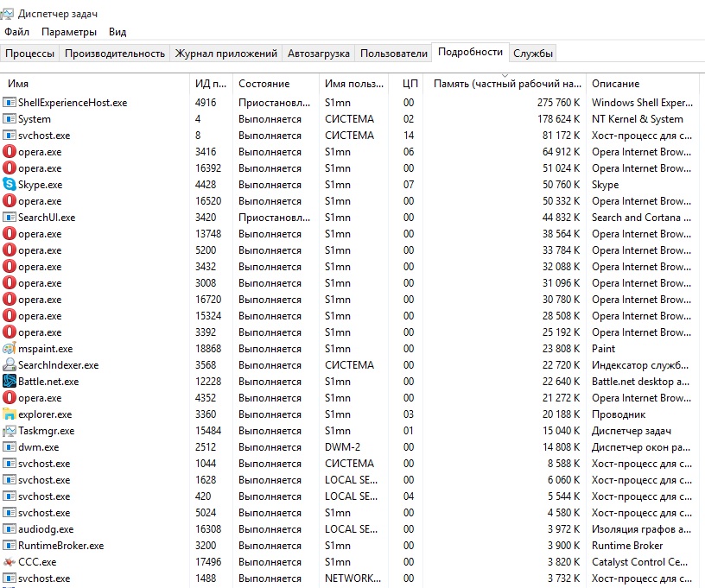Sort by the Состояние column header
The height and width of the screenshot is (588, 705).
point(276,84)
